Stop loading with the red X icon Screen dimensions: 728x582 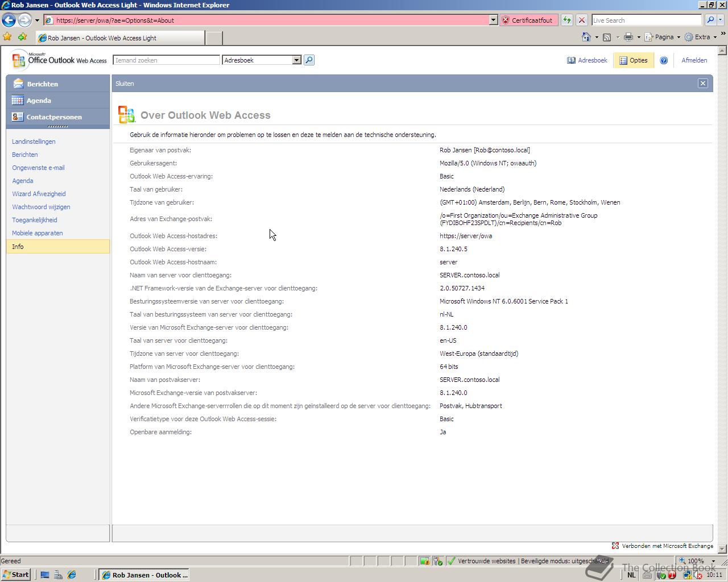point(581,20)
